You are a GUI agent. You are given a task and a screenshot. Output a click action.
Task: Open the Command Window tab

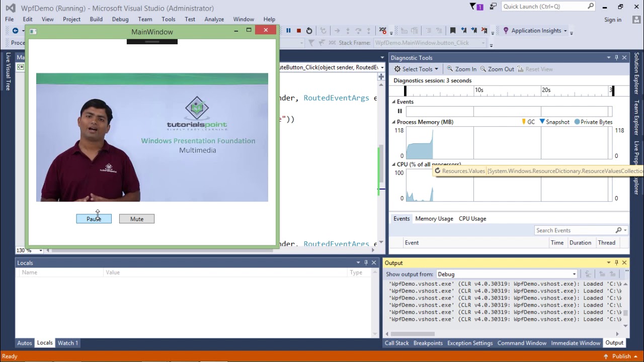point(522,343)
